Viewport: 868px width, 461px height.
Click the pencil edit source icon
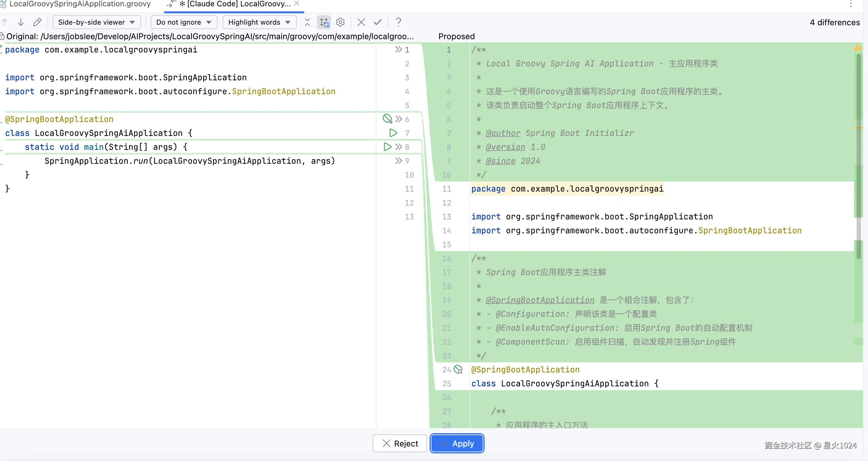(x=37, y=22)
